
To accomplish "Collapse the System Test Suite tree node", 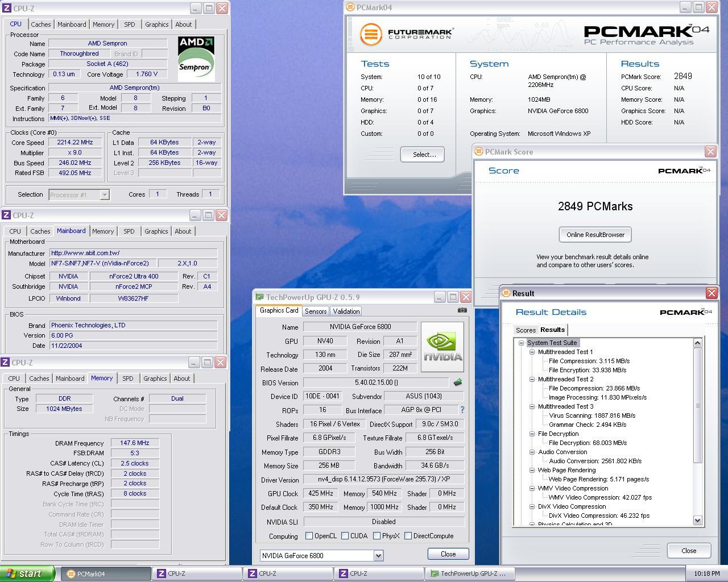I will point(521,343).
